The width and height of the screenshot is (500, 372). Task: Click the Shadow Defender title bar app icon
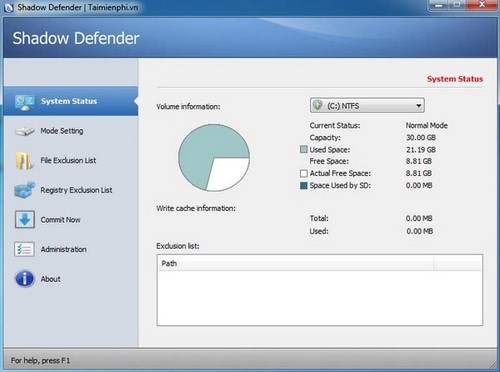pyautogui.click(x=9, y=8)
